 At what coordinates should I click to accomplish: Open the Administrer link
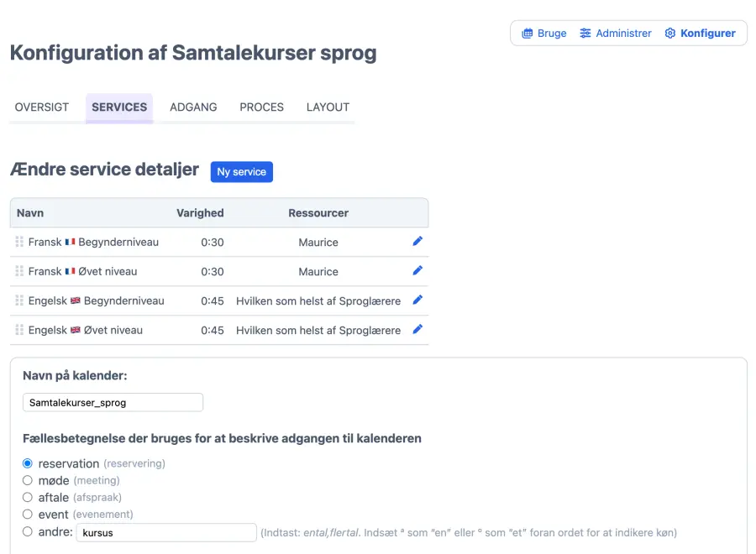616,34
